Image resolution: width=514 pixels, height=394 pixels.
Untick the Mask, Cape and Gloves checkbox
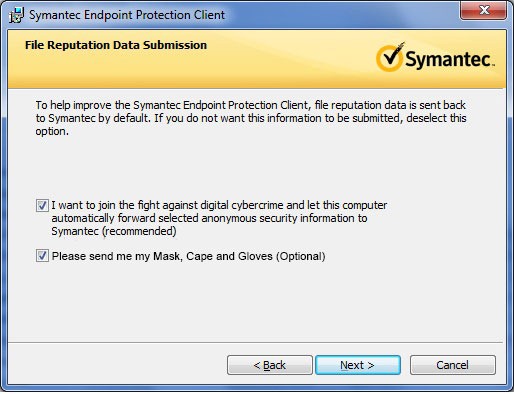tap(42, 256)
